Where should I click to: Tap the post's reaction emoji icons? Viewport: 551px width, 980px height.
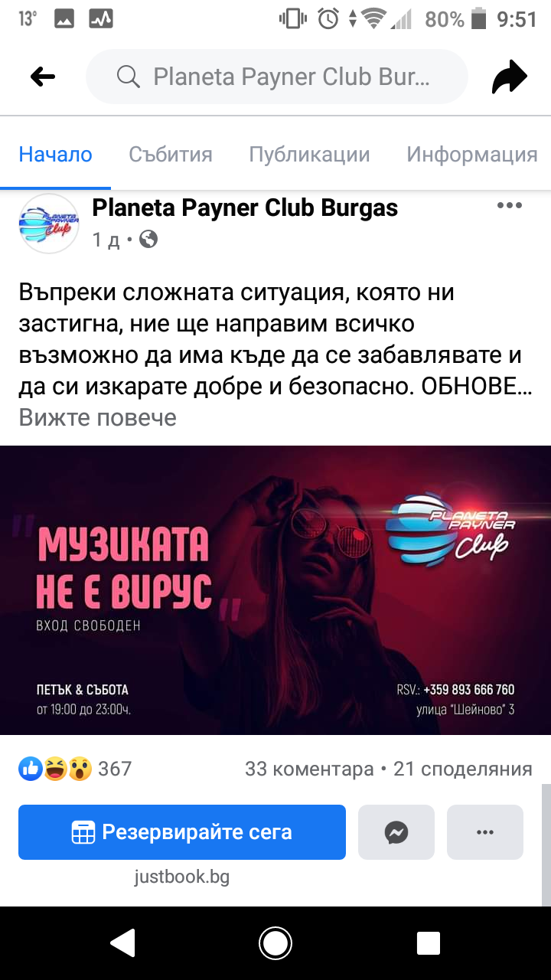pos(55,769)
